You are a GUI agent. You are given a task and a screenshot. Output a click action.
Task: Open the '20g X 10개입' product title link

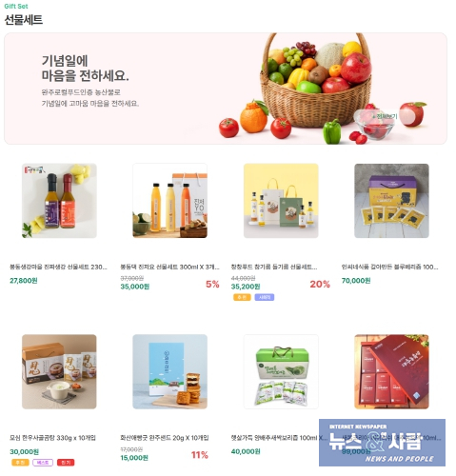(165, 438)
